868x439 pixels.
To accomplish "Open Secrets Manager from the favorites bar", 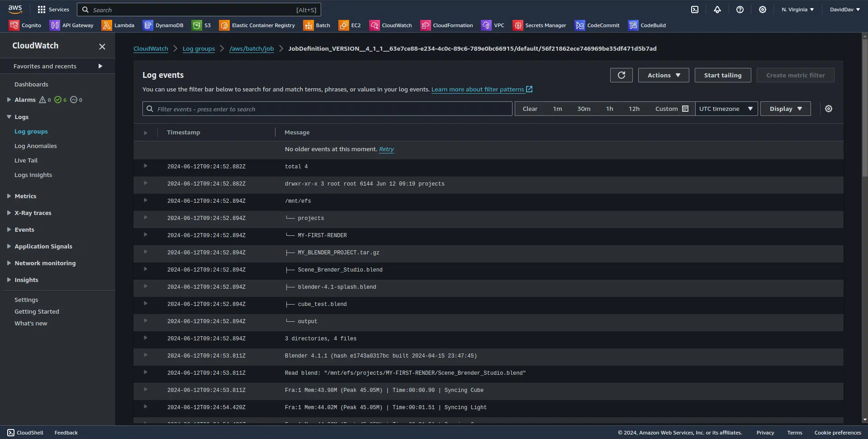I will 539,25.
